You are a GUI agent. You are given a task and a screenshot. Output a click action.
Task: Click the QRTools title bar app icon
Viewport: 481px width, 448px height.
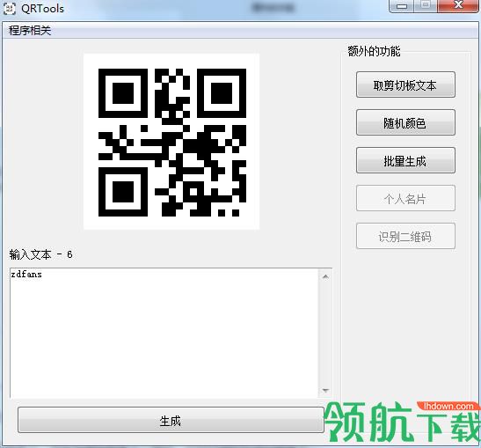(10, 8)
